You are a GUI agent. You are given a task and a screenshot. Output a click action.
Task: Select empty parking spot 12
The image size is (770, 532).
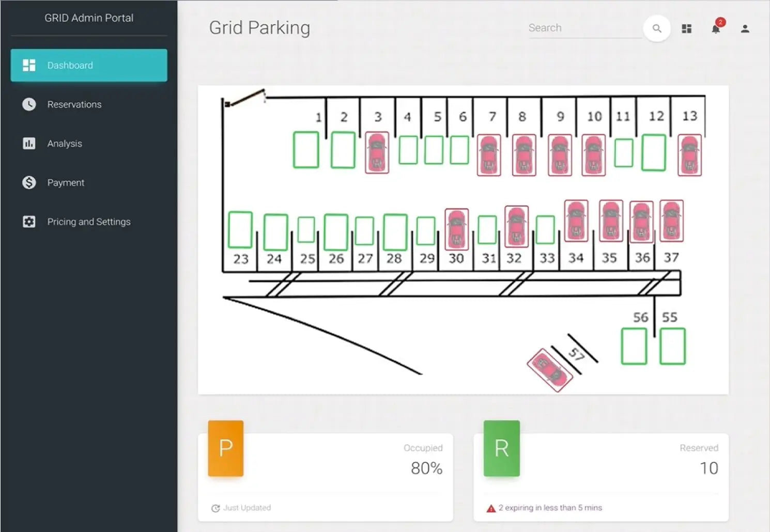[654, 152]
